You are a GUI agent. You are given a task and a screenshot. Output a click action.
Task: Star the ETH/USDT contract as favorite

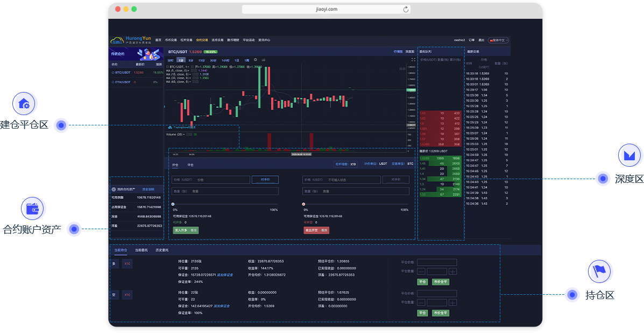click(113, 82)
